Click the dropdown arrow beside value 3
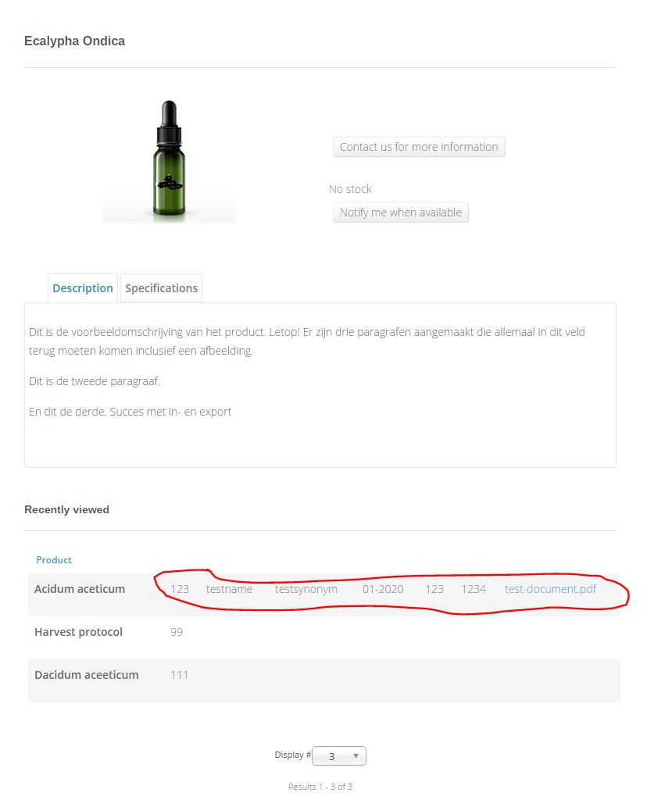Screen dimensions: 672x807 pos(356,756)
